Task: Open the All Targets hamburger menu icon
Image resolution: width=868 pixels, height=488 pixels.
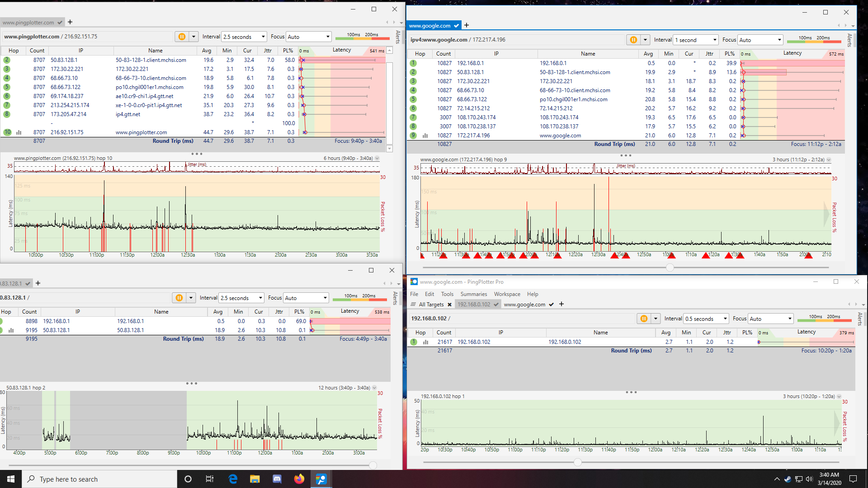Action: (413, 305)
